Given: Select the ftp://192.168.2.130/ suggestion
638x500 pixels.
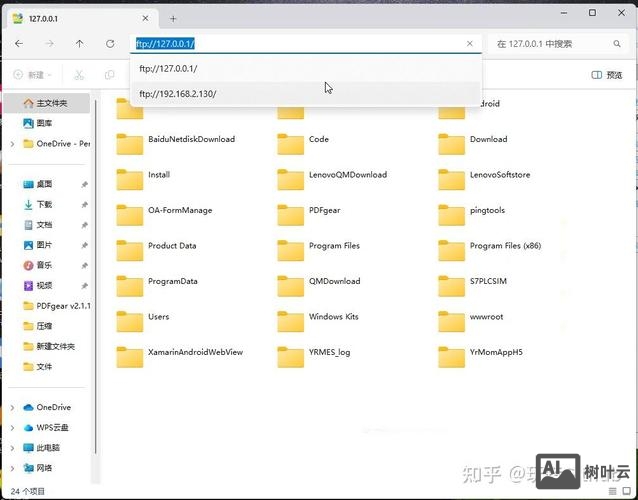Looking at the screenshot, I should click(178, 94).
